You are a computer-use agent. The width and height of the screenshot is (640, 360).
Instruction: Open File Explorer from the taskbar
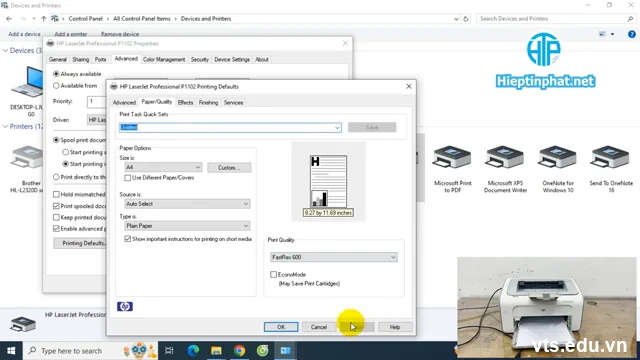[216, 351]
